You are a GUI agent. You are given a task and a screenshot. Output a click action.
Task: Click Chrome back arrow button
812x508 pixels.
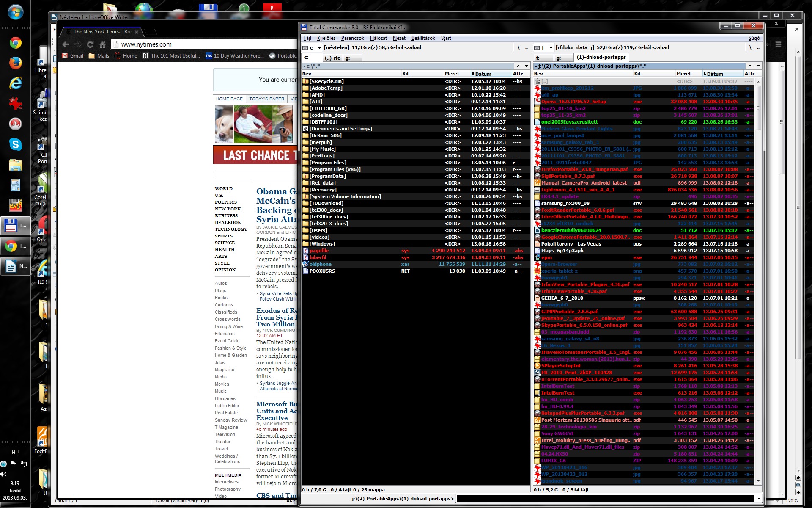pyautogui.click(x=66, y=44)
